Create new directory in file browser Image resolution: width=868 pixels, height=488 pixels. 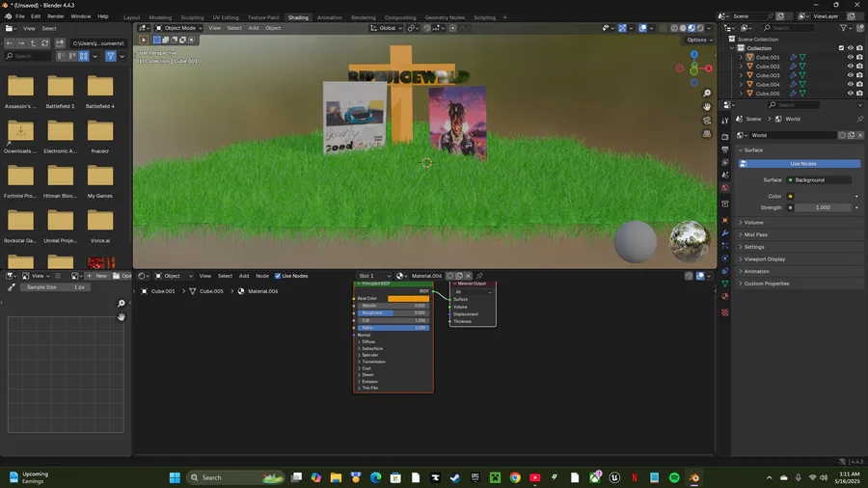(x=60, y=43)
